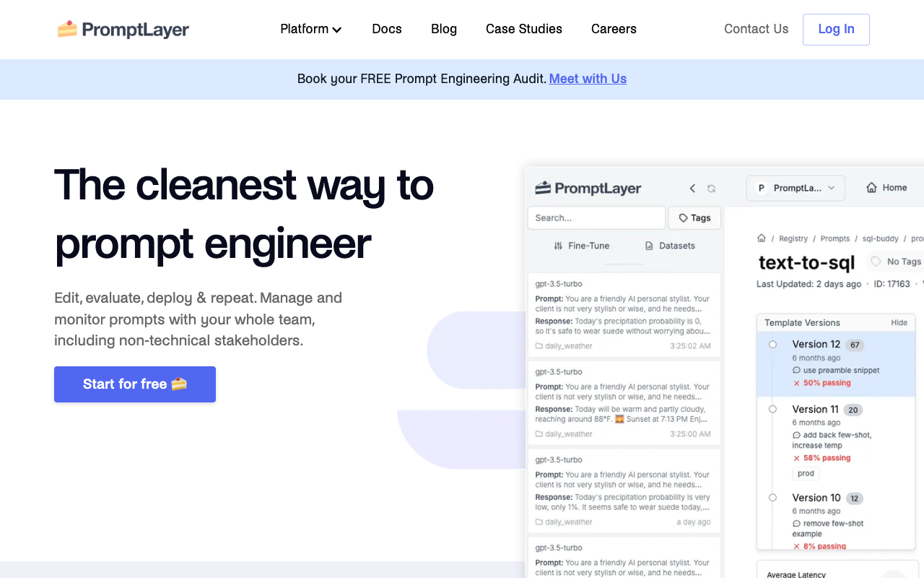Click the 'use preamble snippet' comment
Viewport: 924px width, 578px height.
tap(836, 371)
